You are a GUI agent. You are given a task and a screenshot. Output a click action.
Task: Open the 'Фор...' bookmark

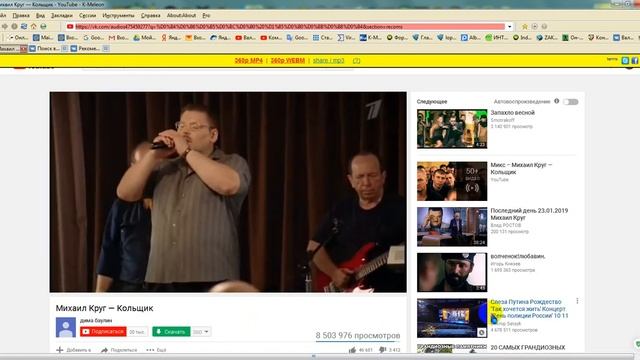coord(396,38)
